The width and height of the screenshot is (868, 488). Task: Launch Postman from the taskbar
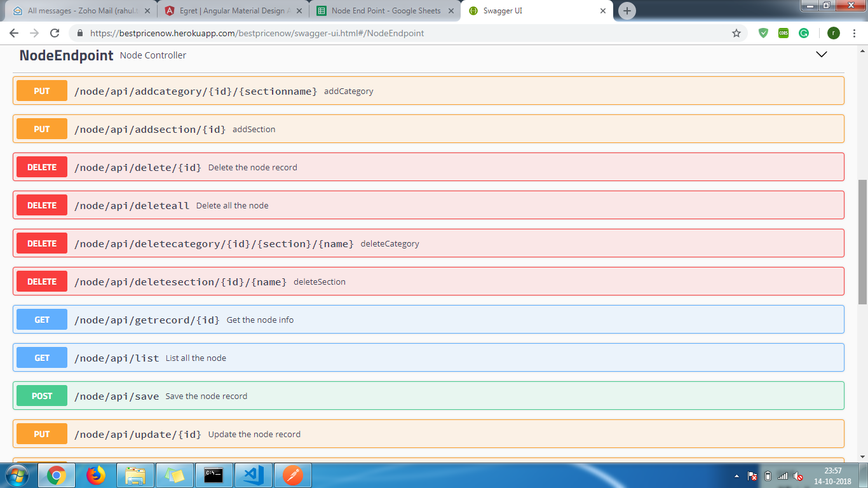[x=292, y=475]
